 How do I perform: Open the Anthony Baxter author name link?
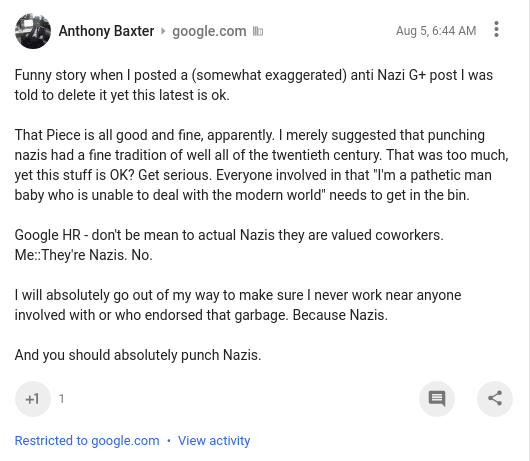click(106, 31)
